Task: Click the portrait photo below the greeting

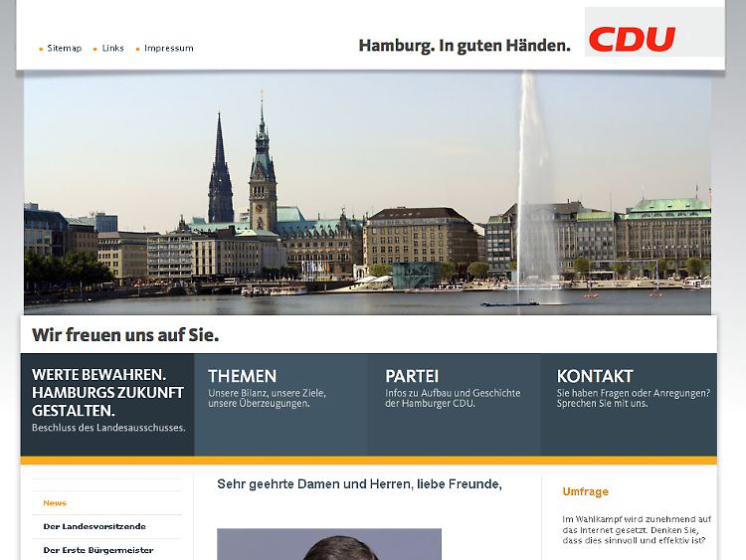Action: coord(329,544)
